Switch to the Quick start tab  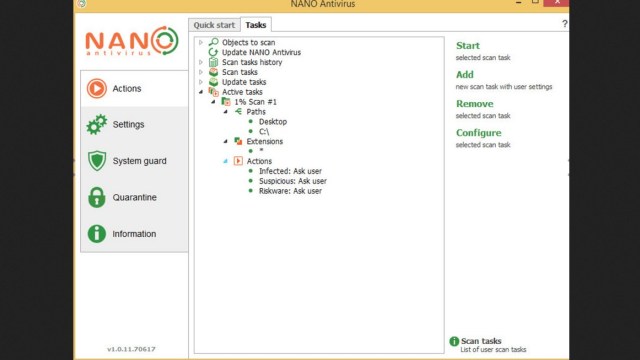(214, 25)
